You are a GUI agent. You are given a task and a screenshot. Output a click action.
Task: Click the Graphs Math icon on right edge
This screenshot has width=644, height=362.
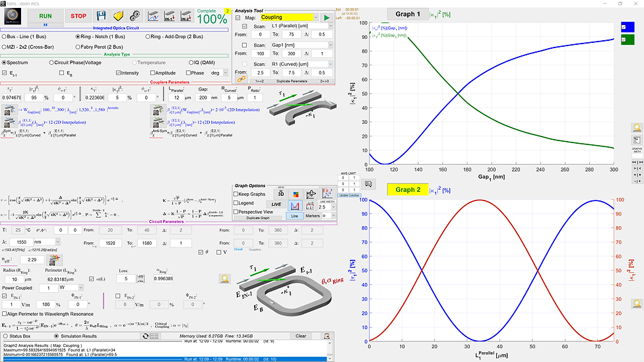point(637,140)
